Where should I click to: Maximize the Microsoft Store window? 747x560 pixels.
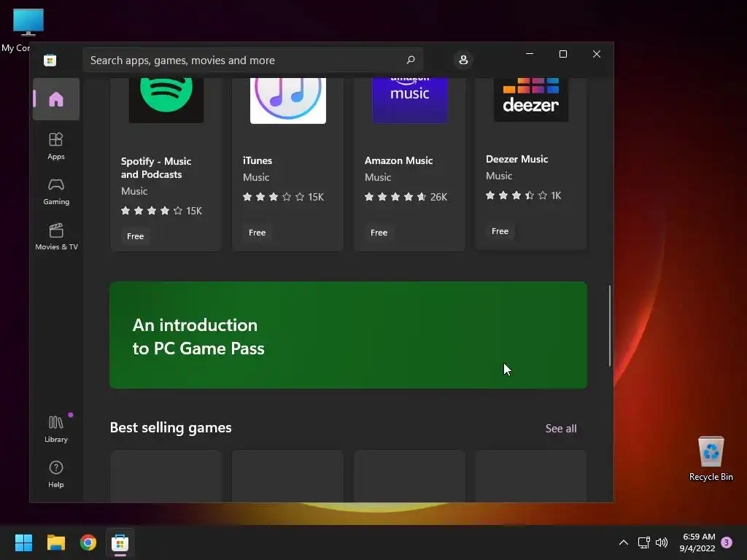click(x=562, y=54)
